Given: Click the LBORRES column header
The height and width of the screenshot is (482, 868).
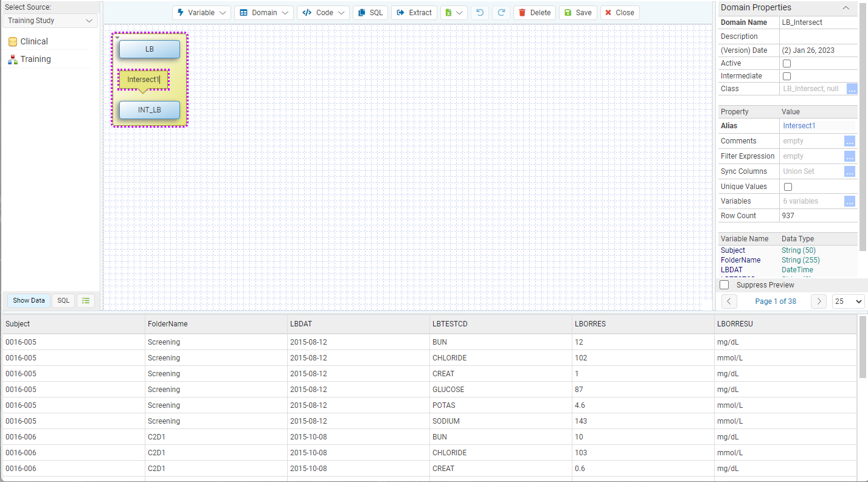Looking at the screenshot, I should tap(643, 324).
